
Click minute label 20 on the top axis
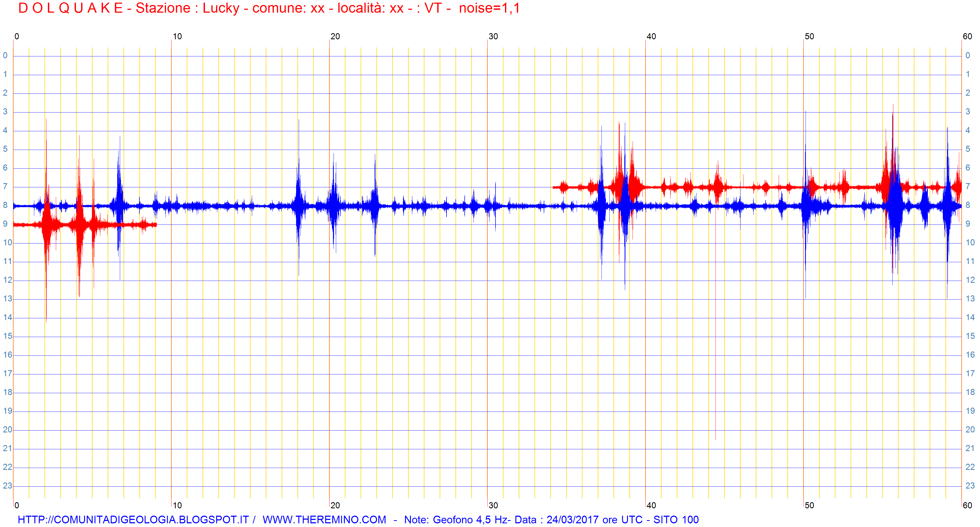tap(335, 37)
